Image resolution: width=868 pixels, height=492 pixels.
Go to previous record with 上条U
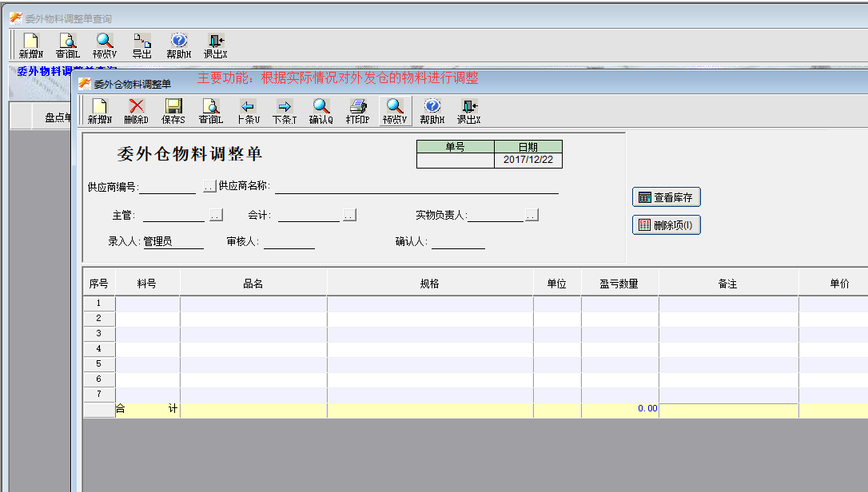248,111
